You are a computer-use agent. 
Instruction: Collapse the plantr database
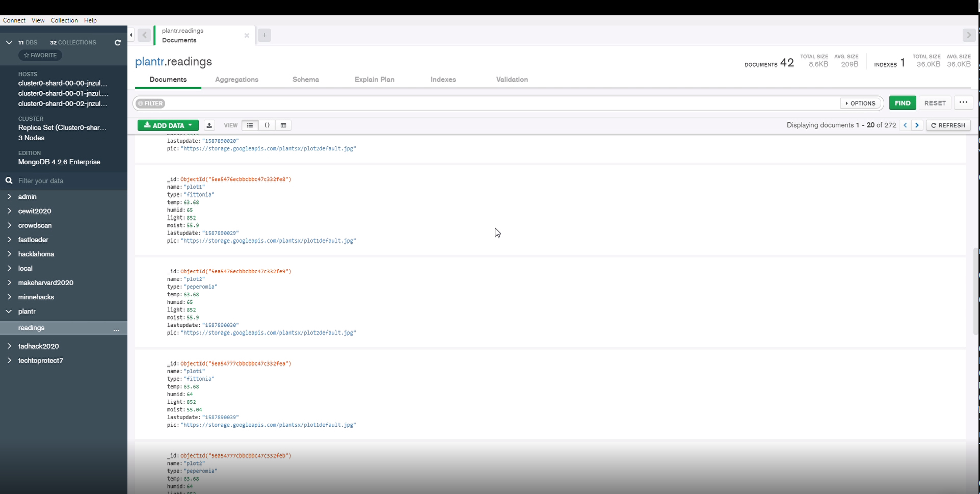pos(9,311)
